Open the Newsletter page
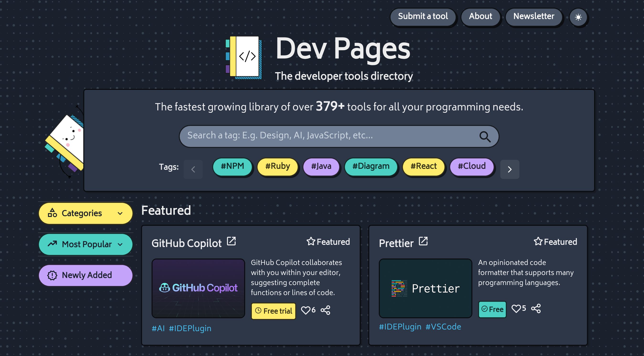 (533, 16)
